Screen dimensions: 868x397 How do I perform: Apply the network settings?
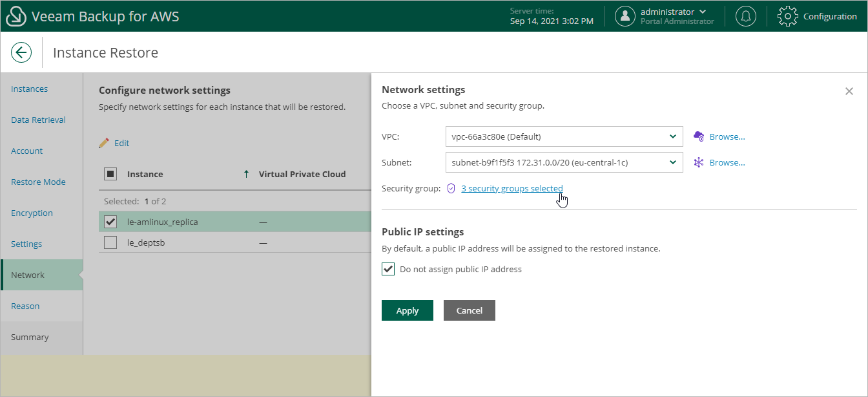point(407,310)
